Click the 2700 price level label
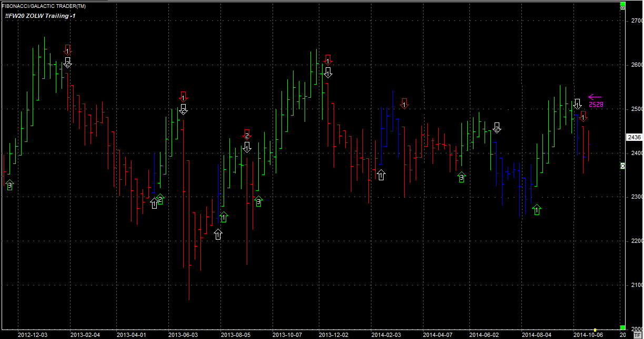The width and height of the screenshot is (644, 339). click(636, 20)
